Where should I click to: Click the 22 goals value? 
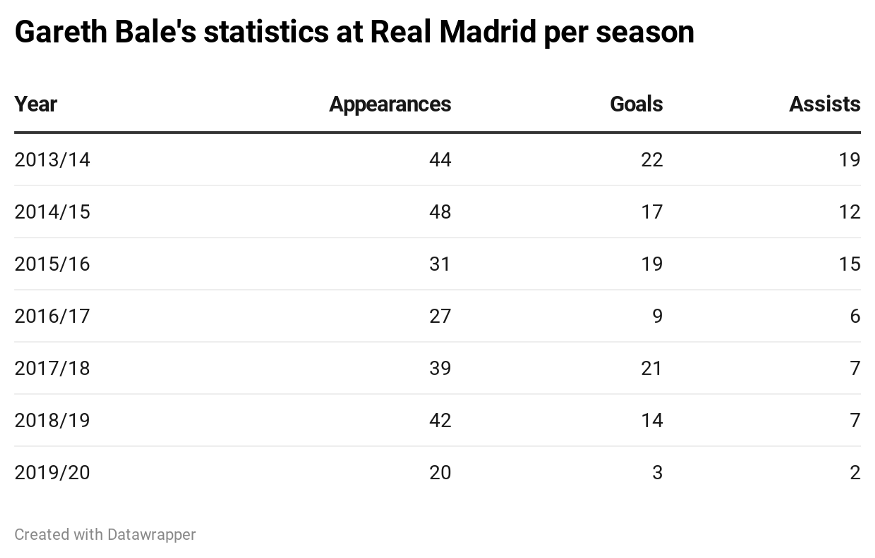pyautogui.click(x=651, y=160)
